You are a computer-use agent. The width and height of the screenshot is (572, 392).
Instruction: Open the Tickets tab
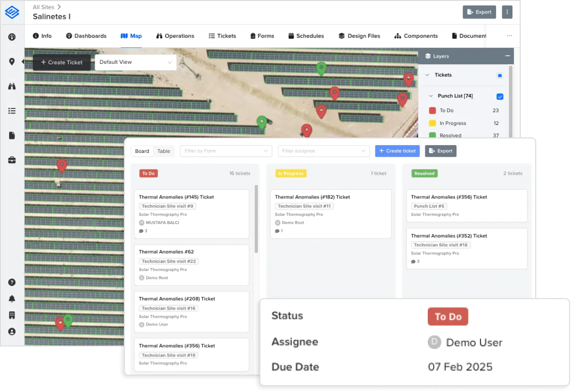point(222,36)
